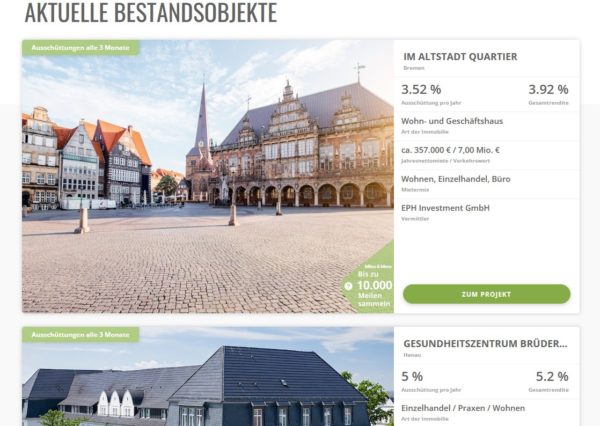
Task: Select the Wohn- und Geschäftshaus property type text
Action: click(x=452, y=121)
